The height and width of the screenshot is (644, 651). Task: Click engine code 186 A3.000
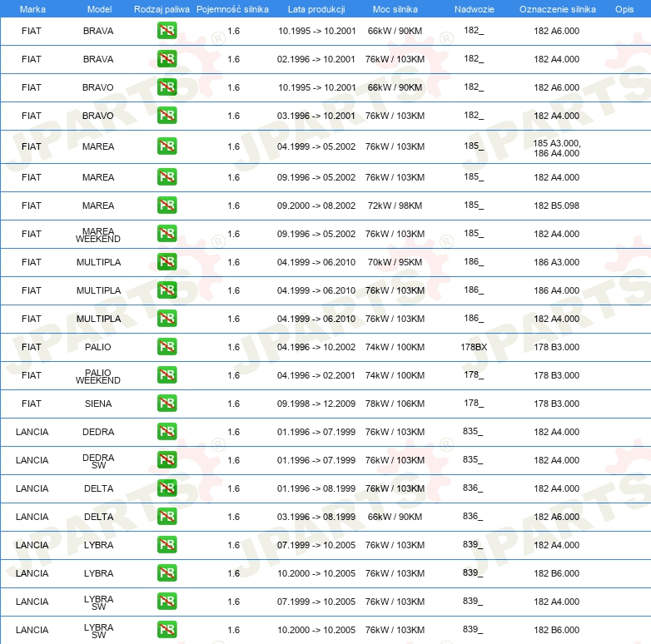(x=556, y=262)
